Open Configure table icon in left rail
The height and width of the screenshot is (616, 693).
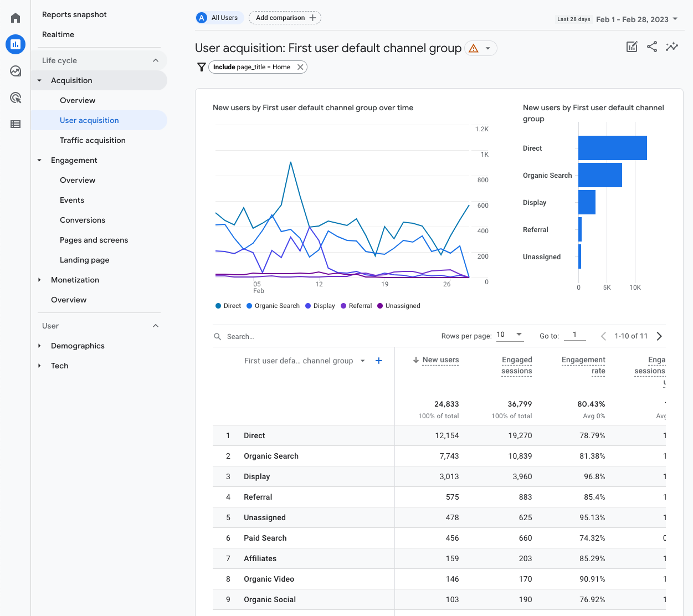(16, 124)
